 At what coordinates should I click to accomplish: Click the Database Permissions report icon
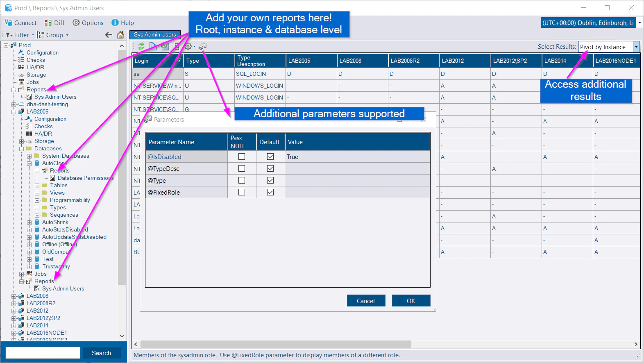52,178
